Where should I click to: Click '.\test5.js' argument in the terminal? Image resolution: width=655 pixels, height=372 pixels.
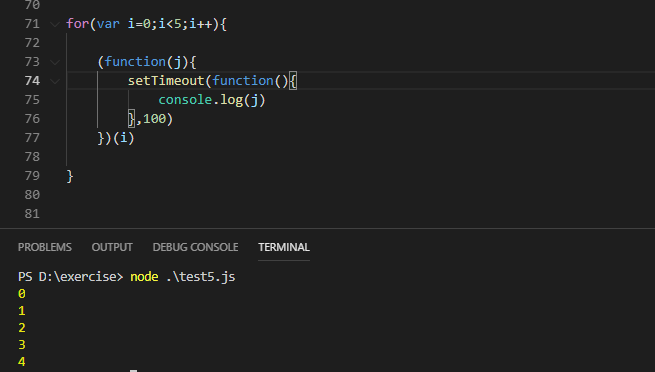(201, 277)
